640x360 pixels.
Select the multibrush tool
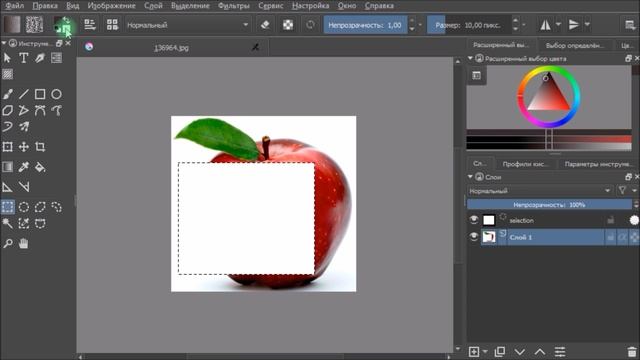point(24,127)
